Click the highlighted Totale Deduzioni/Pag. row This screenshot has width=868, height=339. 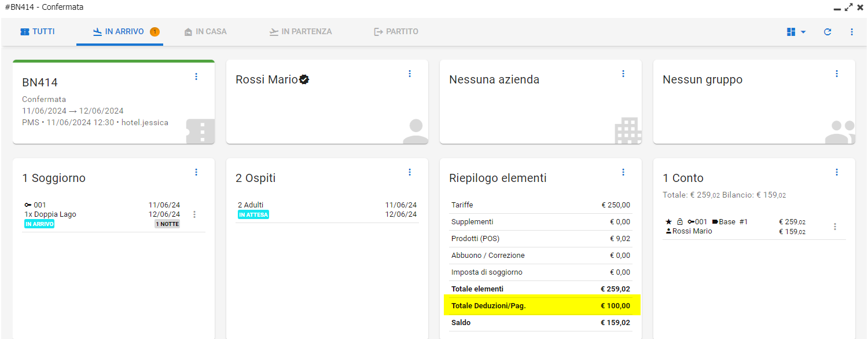tap(542, 305)
